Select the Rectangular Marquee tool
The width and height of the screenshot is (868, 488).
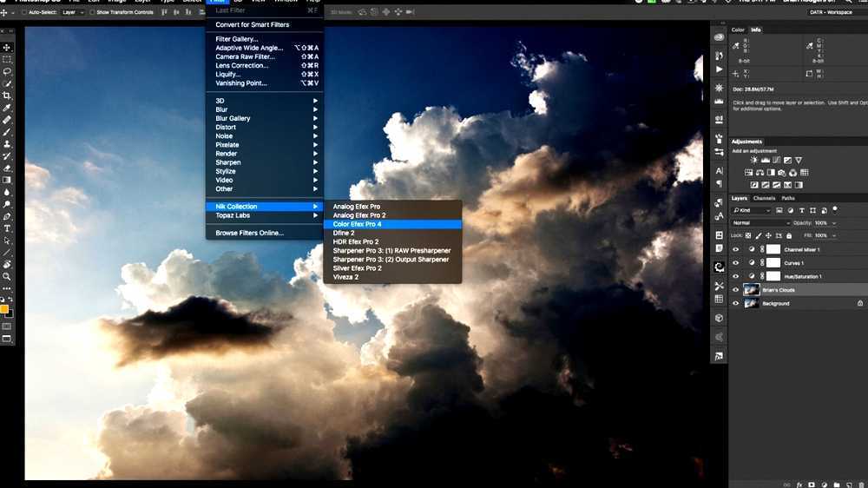pyautogui.click(x=7, y=59)
